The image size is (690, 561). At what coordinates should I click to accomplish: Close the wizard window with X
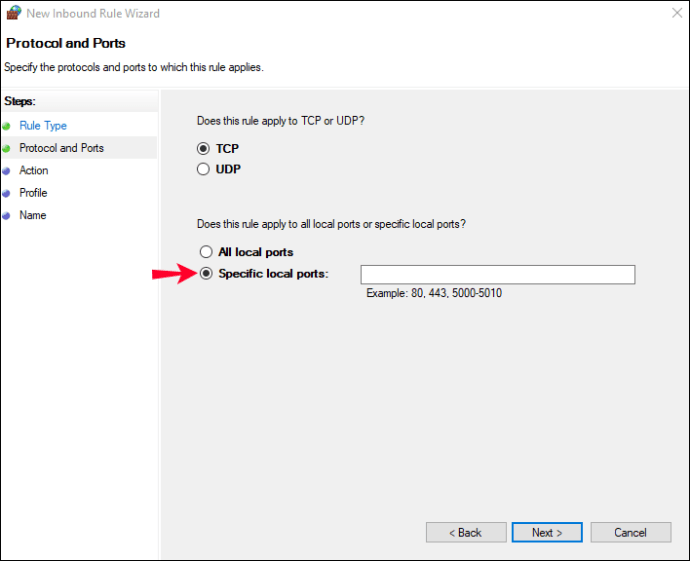click(668, 13)
